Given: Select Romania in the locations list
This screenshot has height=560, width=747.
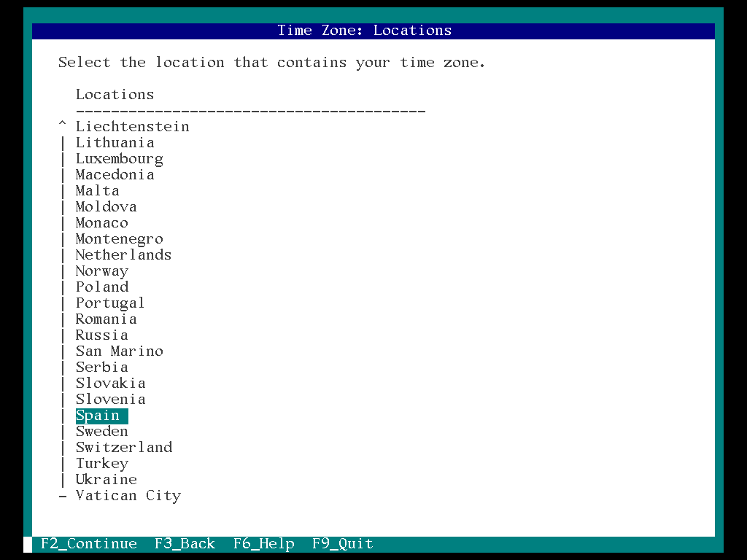Looking at the screenshot, I should tap(107, 319).
